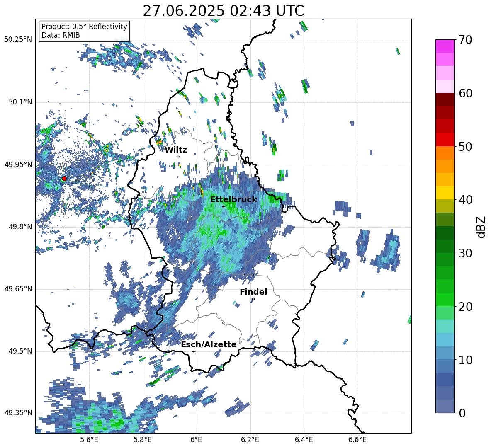Screen dimensions: 491x448
Task: Click the colorbar tick label 10
Action: [465, 360]
